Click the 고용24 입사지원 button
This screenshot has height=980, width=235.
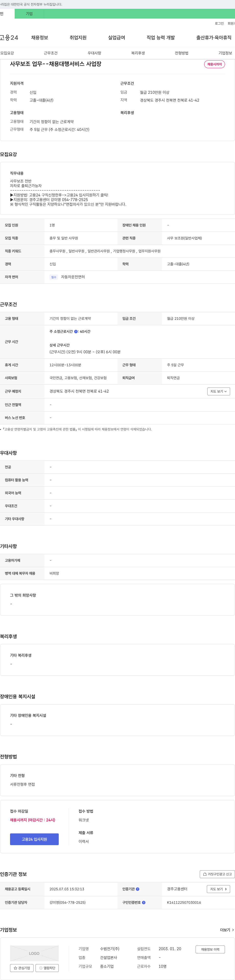34,839
